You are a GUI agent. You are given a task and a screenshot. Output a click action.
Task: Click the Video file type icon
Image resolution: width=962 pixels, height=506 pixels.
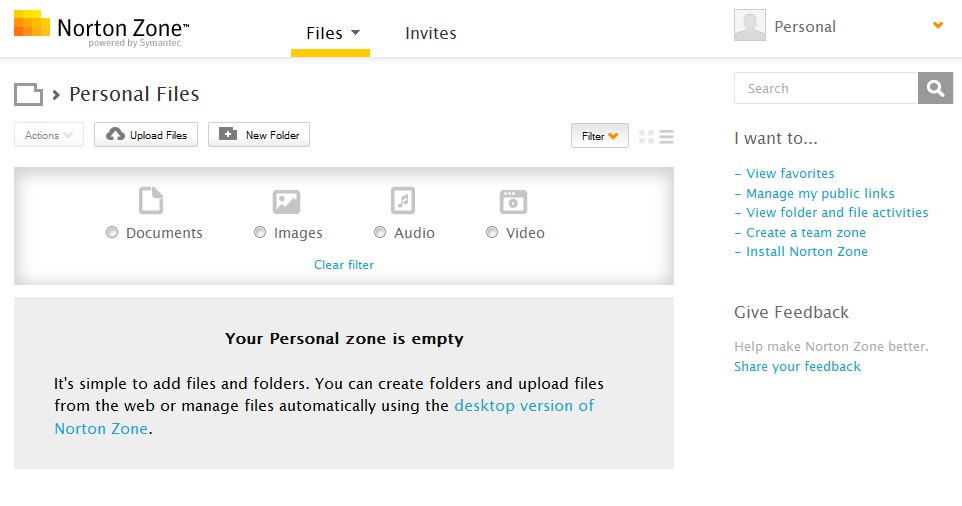click(x=513, y=201)
